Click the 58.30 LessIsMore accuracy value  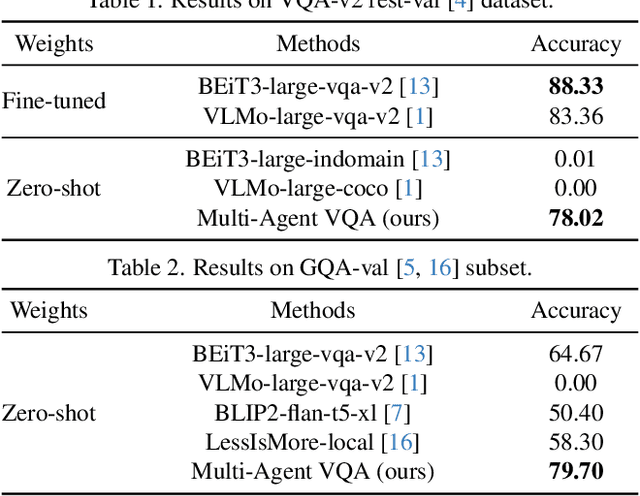pos(575,441)
